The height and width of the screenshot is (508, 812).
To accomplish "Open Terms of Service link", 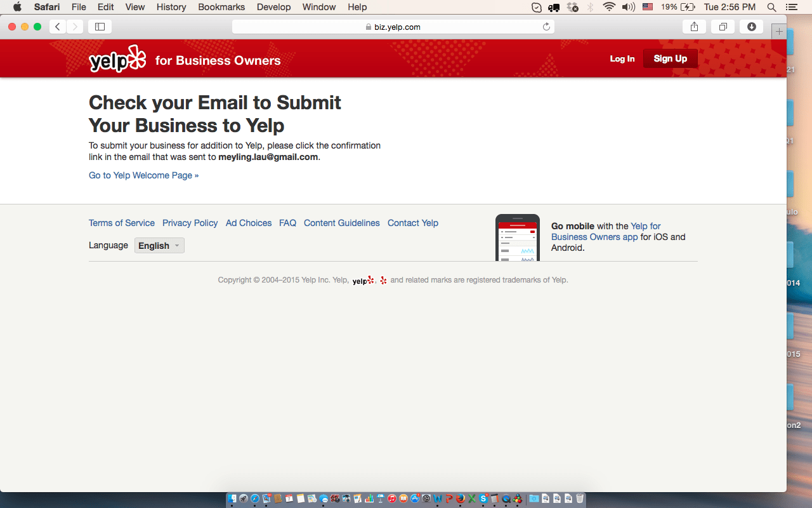I will click(122, 223).
